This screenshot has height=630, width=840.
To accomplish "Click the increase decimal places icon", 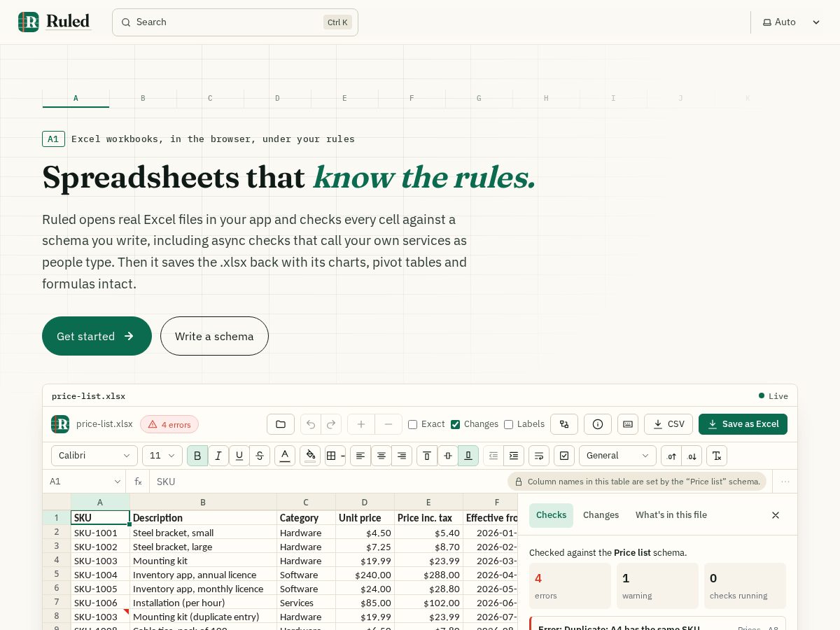I will coord(671,456).
